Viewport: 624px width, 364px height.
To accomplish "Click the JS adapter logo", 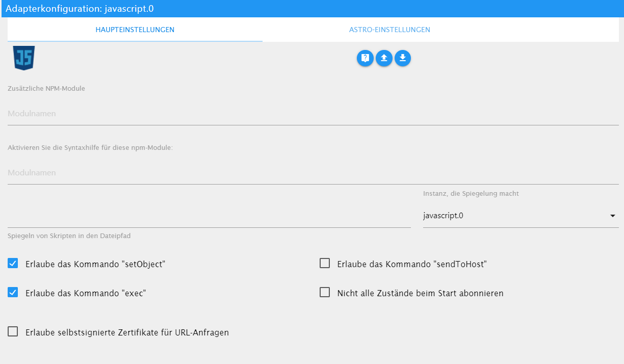I will click(24, 58).
